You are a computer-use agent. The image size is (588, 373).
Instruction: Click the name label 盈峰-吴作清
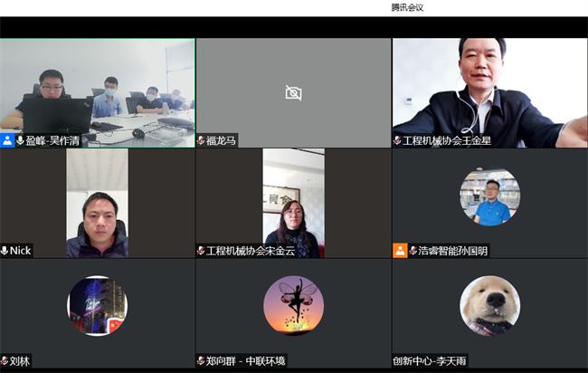[52, 140]
